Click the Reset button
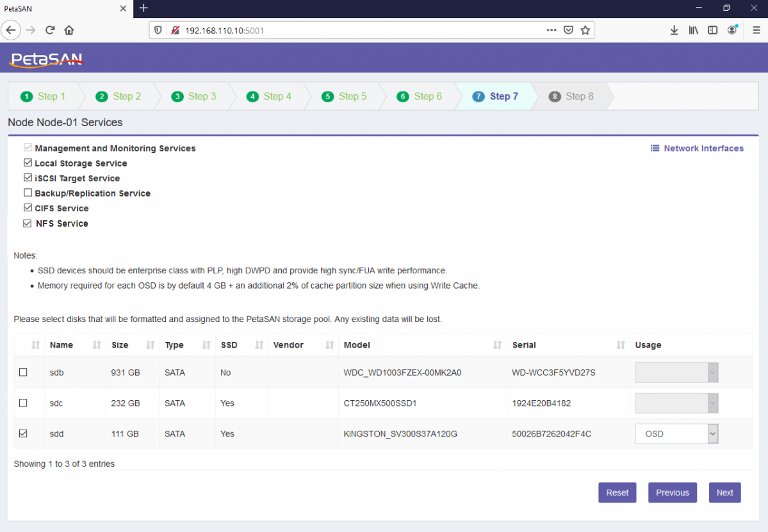This screenshot has width=768, height=532. tap(617, 492)
